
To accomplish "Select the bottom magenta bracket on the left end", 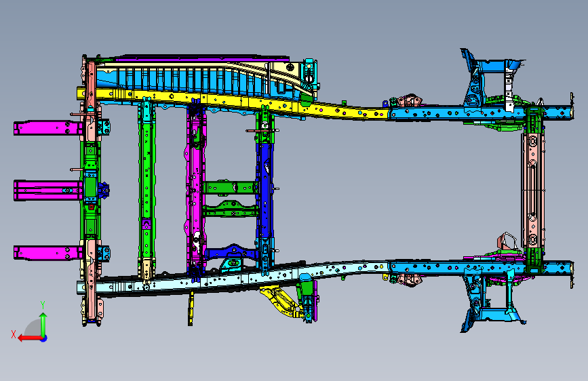I will pyautogui.click(x=47, y=253).
